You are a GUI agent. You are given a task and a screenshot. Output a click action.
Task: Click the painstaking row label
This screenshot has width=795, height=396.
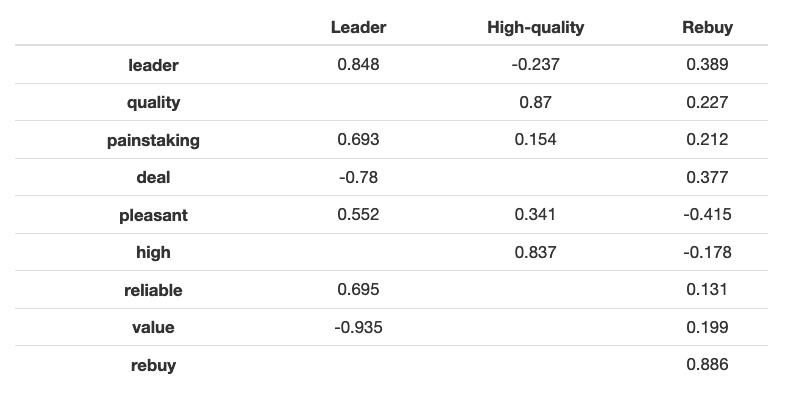pyautogui.click(x=153, y=140)
